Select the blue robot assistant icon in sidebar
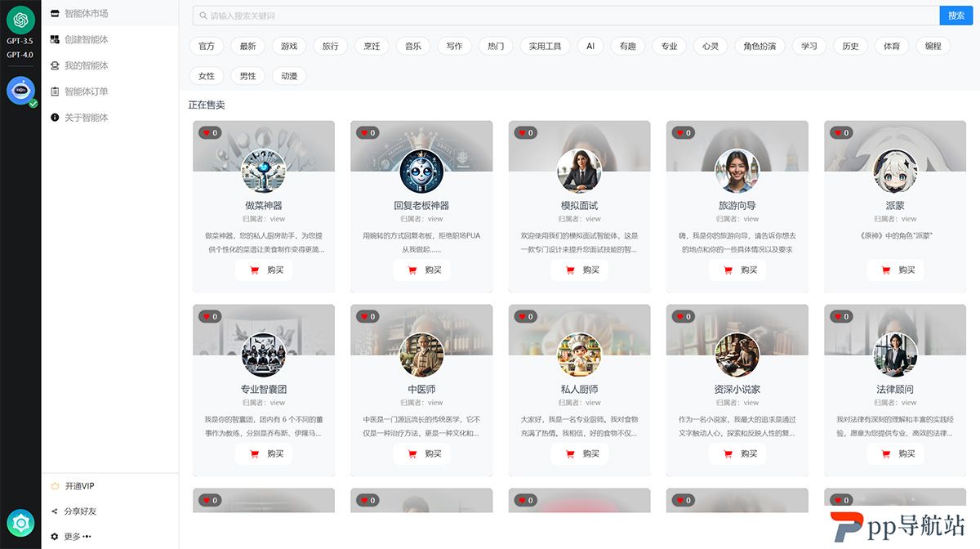Image resolution: width=980 pixels, height=549 pixels. pyautogui.click(x=20, y=91)
